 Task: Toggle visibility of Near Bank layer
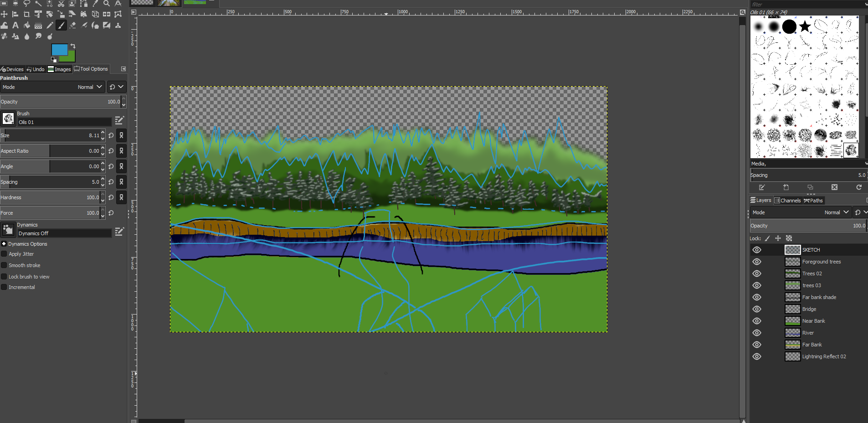coord(757,321)
